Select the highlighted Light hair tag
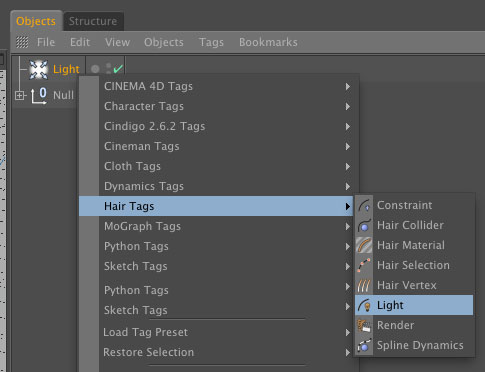Screen dimensions: 485x372 (414, 305)
